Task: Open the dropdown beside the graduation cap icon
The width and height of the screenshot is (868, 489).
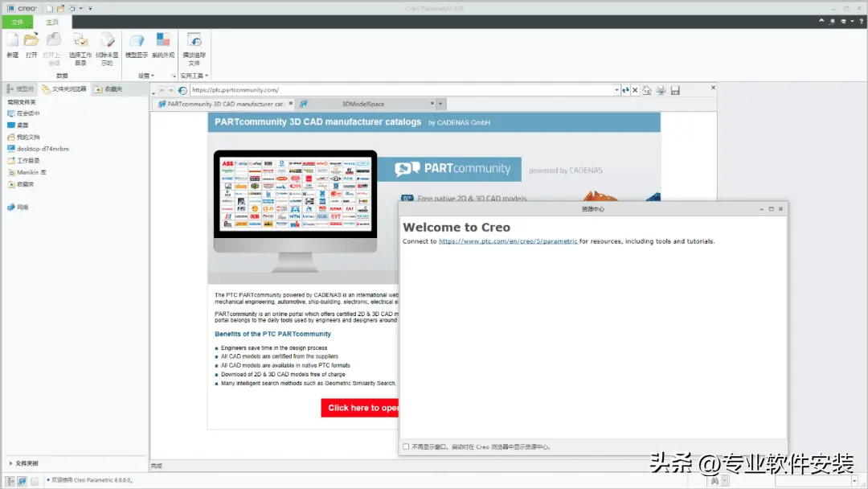Action: [852, 21]
